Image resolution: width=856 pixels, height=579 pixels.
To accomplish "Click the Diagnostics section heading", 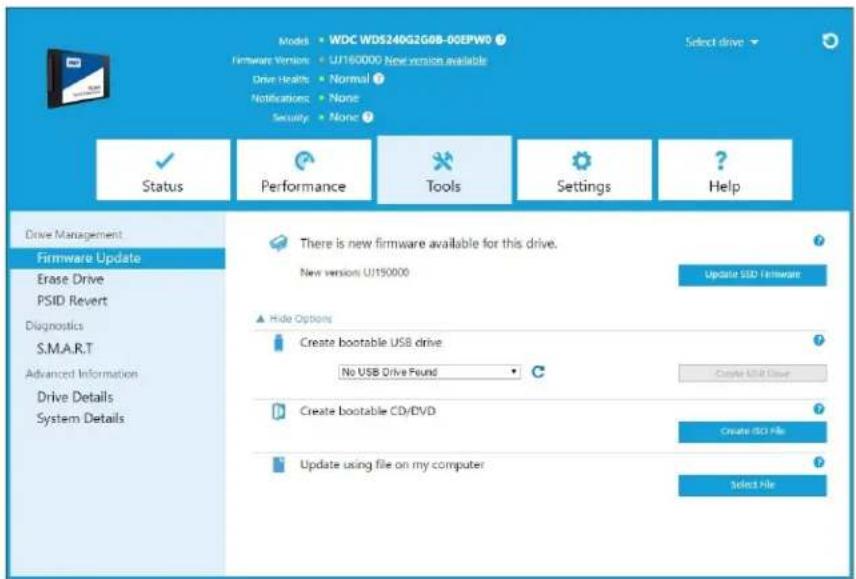I will (54, 326).
